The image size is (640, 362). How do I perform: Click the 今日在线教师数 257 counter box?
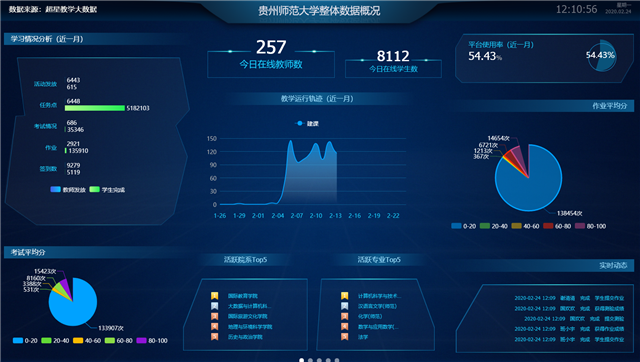271,58
